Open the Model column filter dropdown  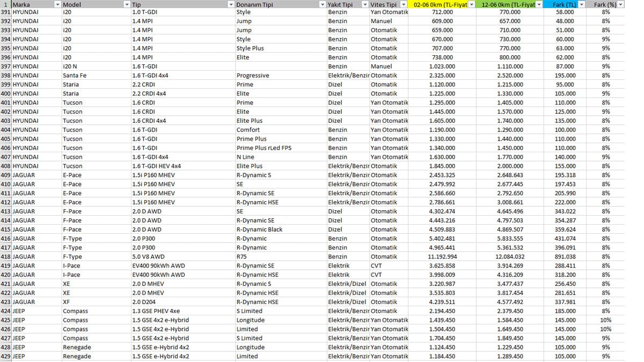pos(127,4)
